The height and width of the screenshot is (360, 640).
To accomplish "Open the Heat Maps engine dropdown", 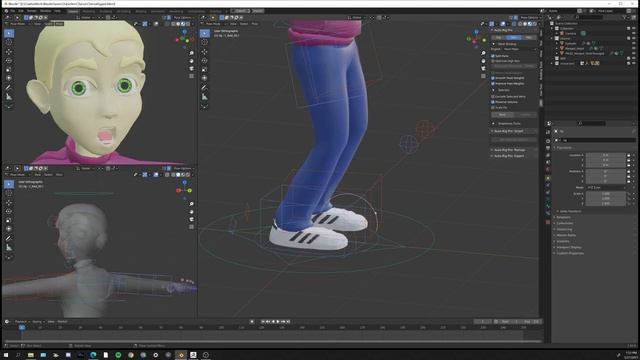I will point(519,49).
